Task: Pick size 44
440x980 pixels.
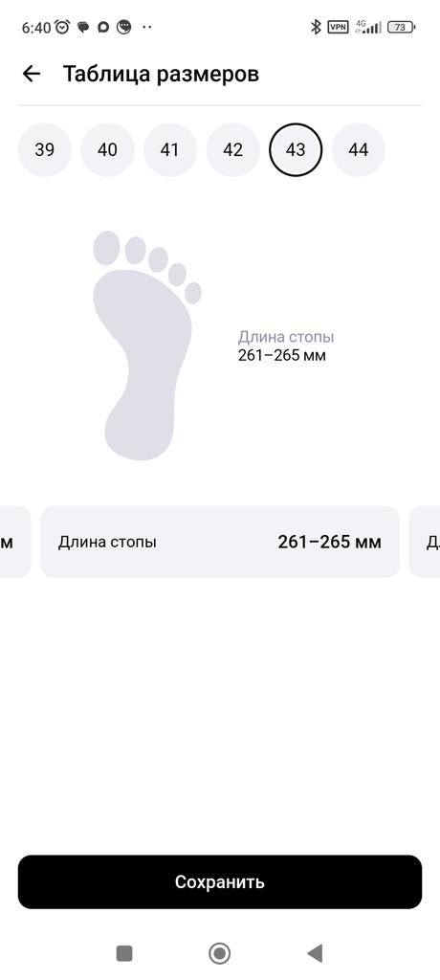Action: [x=358, y=150]
